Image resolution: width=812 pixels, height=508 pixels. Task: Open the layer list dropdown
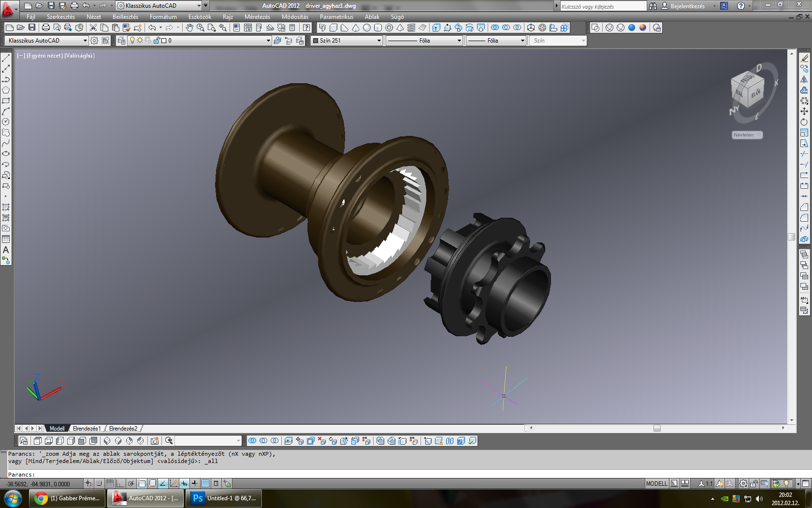tap(268, 41)
